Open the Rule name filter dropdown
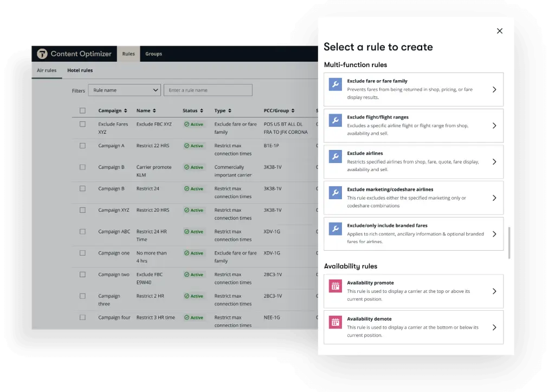This screenshot has height=392, width=555. pyautogui.click(x=124, y=90)
